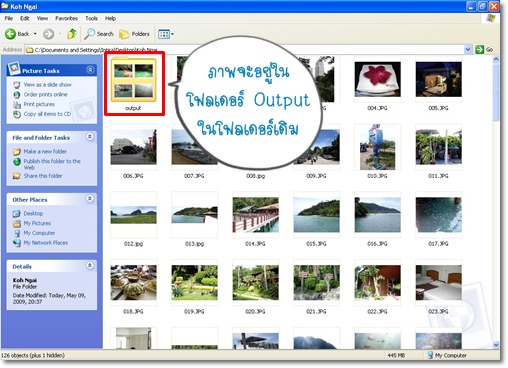Viewport: 508px width, 368px height.
Task: Click the Back navigation button
Action: [17, 34]
